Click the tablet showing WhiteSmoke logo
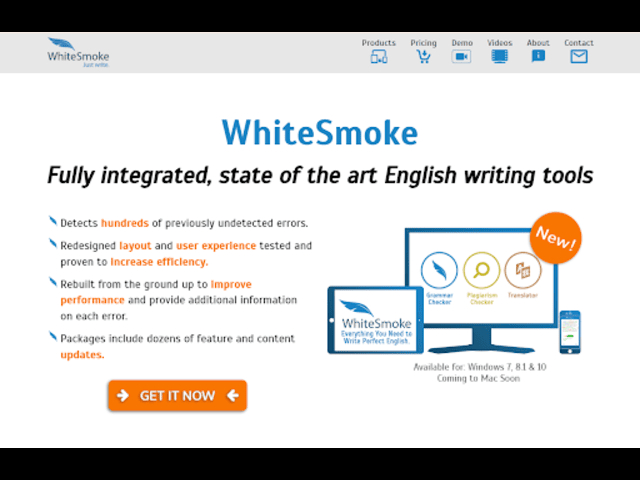The width and height of the screenshot is (640, 480). click(374, 320)
